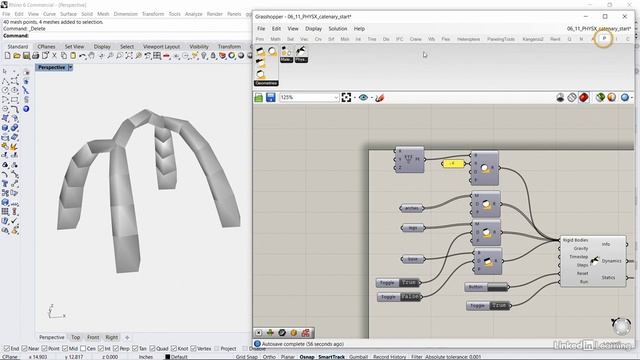This screenshot has width=640, height=360.
Task: Expand the Geometries panel in Grasshopper ribbon
Action: click(266, 83)
